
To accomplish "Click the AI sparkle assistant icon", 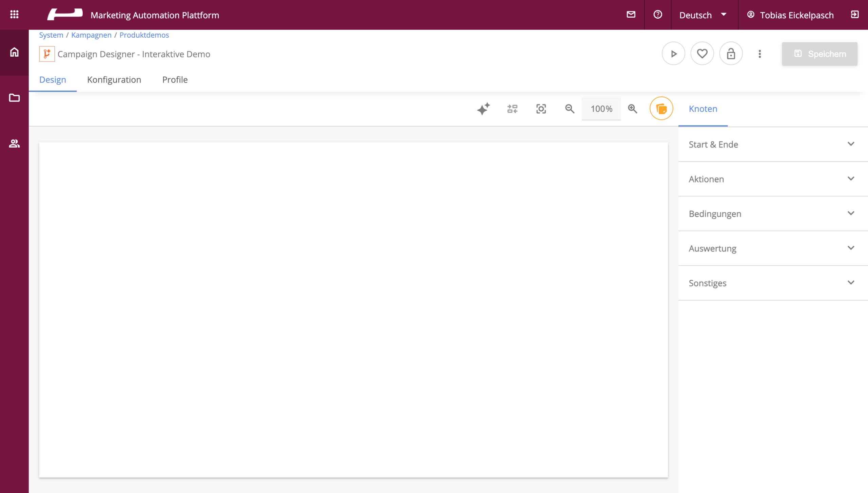I will pos(483,109).
